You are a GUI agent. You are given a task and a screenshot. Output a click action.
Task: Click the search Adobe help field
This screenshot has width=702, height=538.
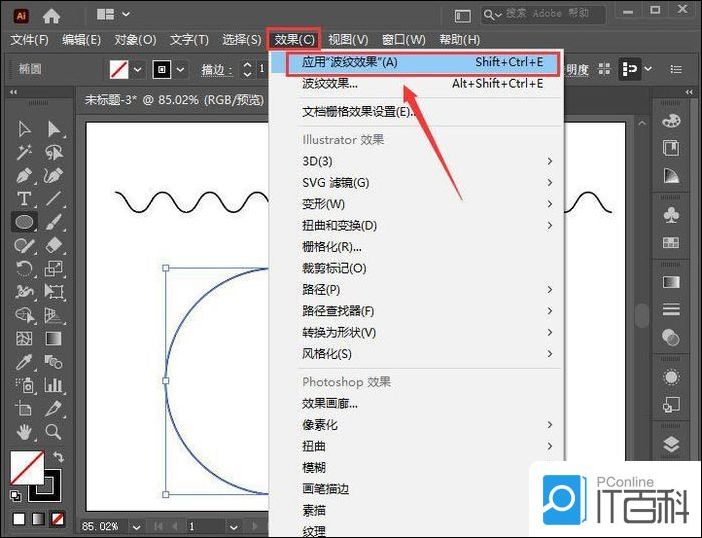pyautogui.click(x=543, y=15)
